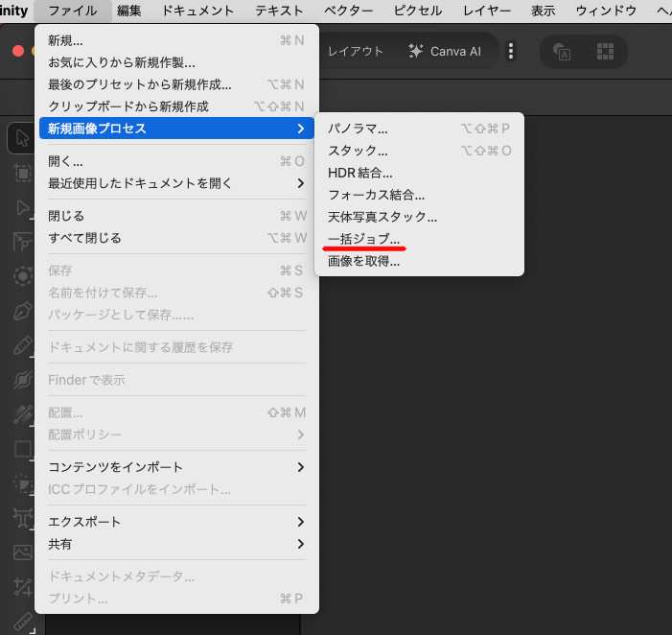Select the Pencil tool icon
Image resolution: width=672 pixels, height=635 pixels.
(x=22, y=345)
